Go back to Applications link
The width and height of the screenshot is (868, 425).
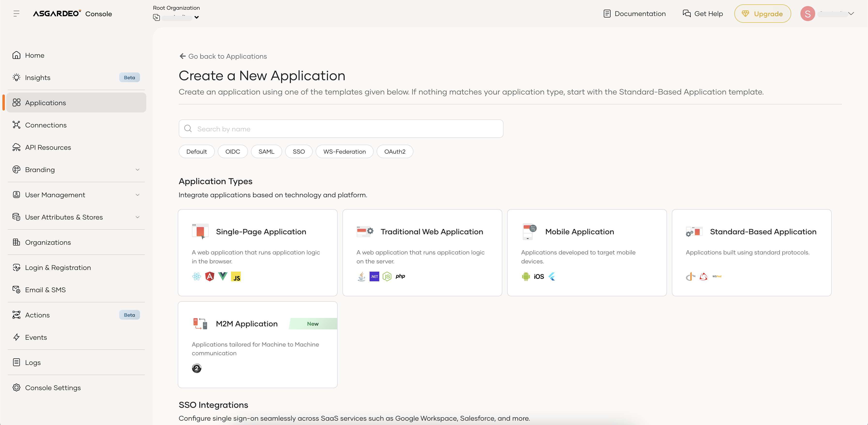click(223, 56)
